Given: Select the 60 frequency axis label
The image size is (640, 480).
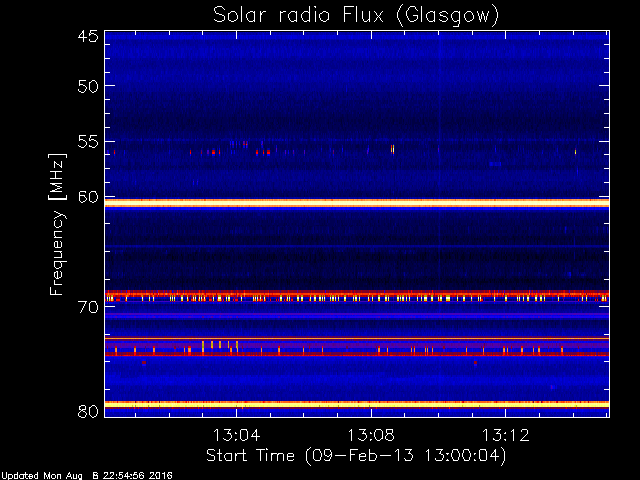Looking at the screenshot, I should (x=88, y=197).
